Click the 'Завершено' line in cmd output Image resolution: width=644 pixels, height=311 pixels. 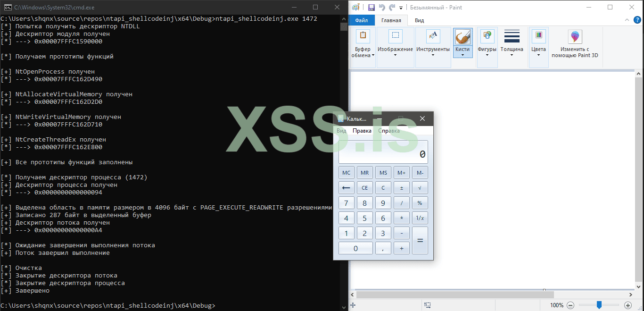25,291
